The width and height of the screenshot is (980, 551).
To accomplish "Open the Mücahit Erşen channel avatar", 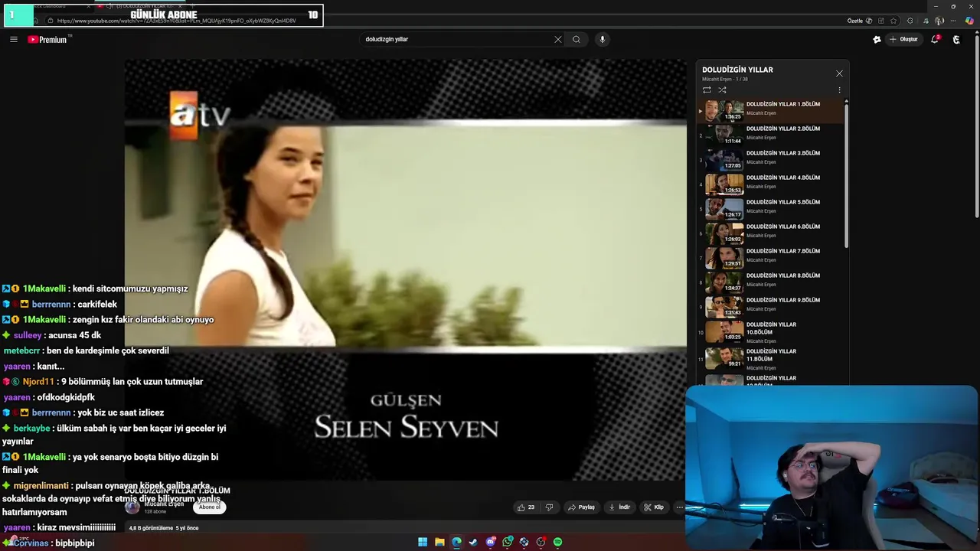I will point(132,507).
